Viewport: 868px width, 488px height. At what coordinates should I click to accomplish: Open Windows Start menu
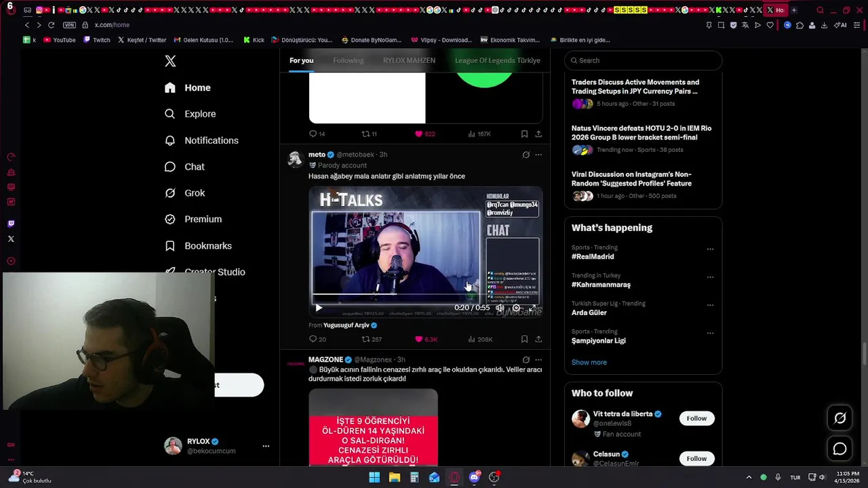[374, 477]
